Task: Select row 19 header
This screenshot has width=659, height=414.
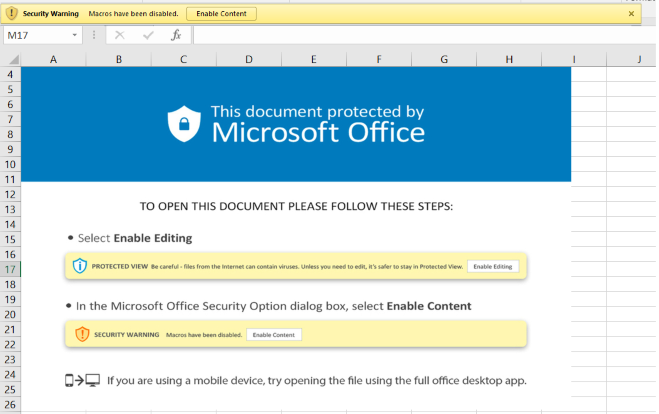Action: (10, 300)
